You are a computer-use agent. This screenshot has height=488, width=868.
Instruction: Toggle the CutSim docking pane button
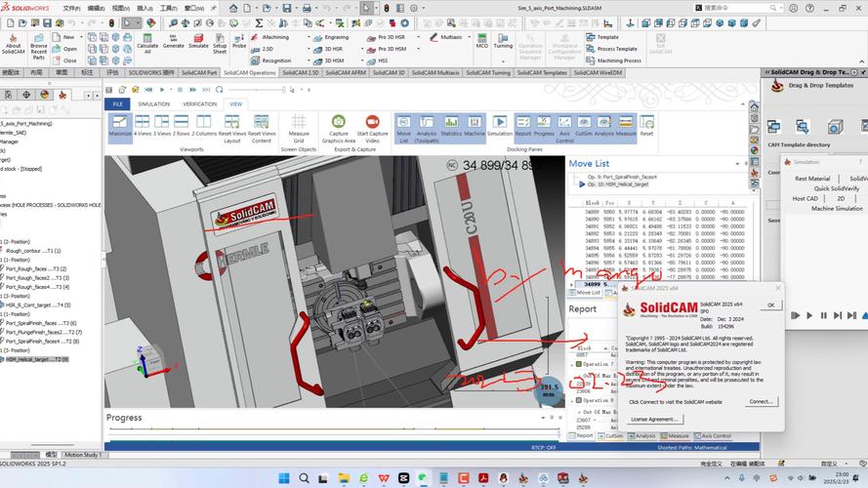click(x=584, y=126)
